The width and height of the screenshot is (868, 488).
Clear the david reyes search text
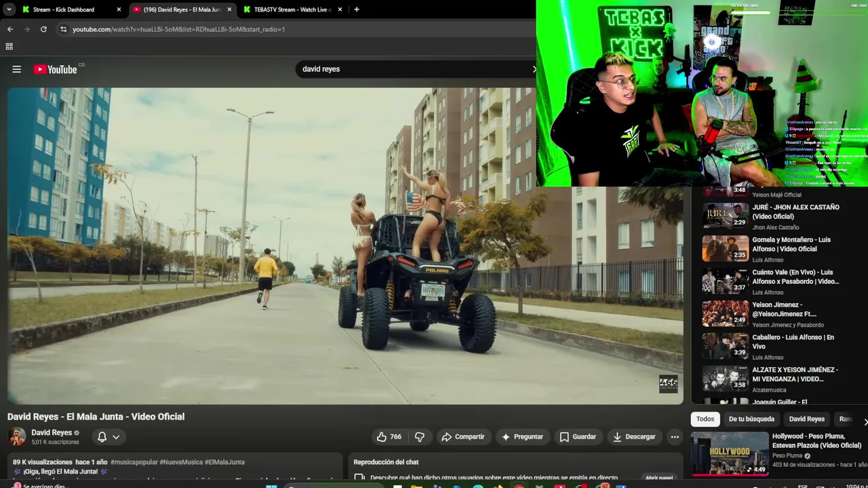[x=534, y=69]
